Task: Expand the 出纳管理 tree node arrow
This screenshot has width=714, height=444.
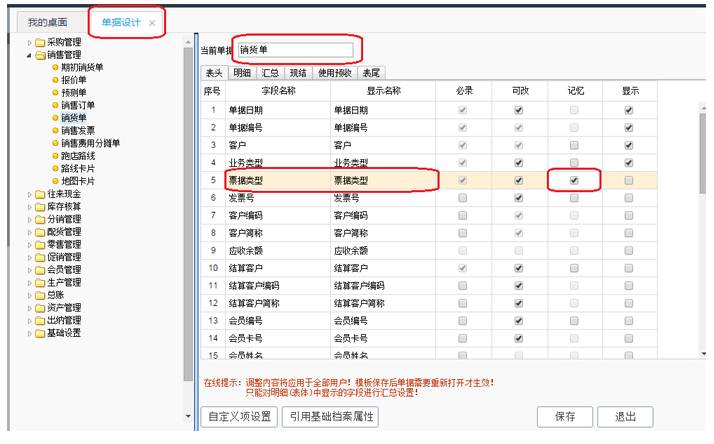Action: point(30,321)
